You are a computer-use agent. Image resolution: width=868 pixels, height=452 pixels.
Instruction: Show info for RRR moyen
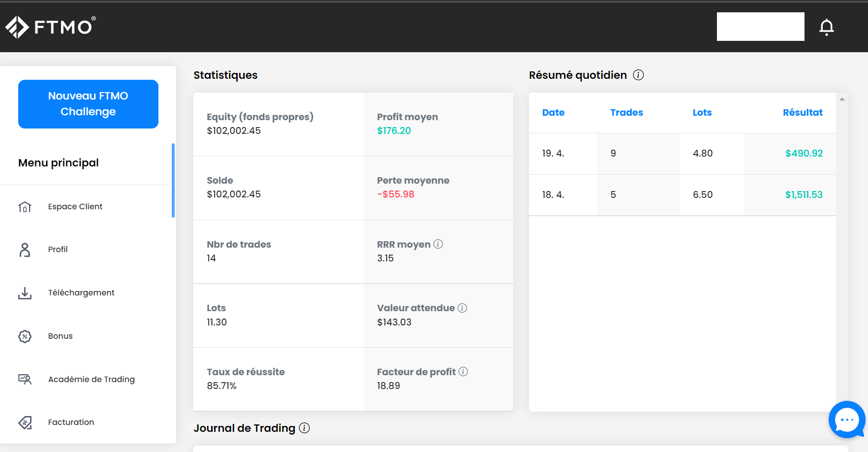pos(438,244)
